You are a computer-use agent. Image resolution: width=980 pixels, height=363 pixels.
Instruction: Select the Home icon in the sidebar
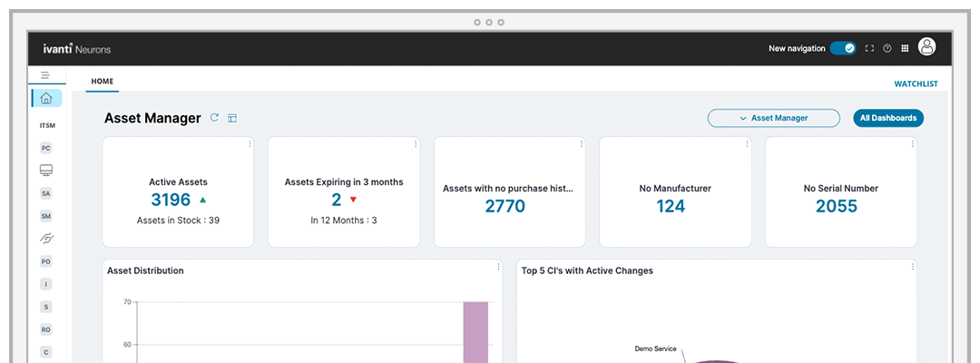click(46, 98)
